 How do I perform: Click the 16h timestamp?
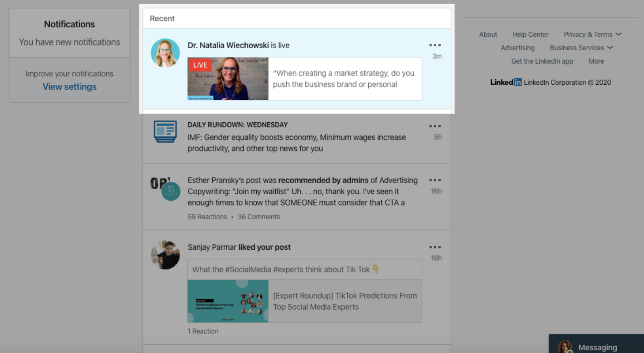[x=436, y=191]
